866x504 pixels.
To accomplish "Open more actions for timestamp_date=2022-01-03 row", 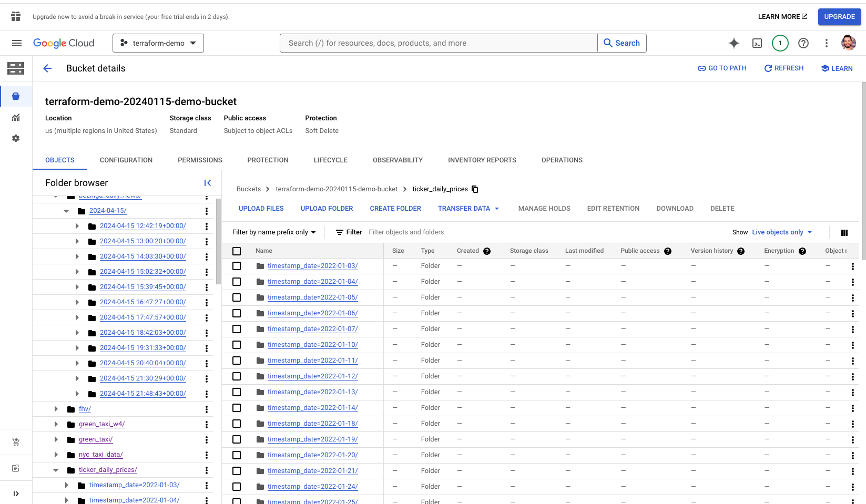I will pos(852,266).
